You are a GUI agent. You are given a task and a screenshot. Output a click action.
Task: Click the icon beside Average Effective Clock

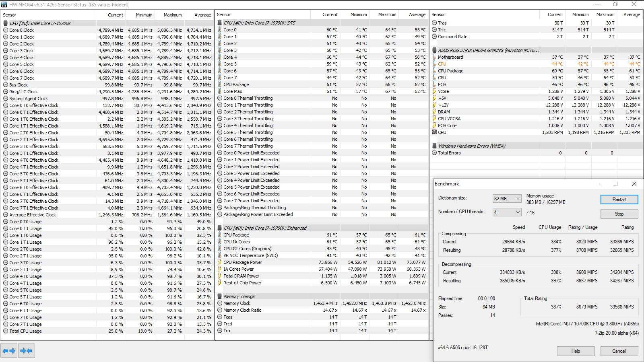click(x=6, y=215)
